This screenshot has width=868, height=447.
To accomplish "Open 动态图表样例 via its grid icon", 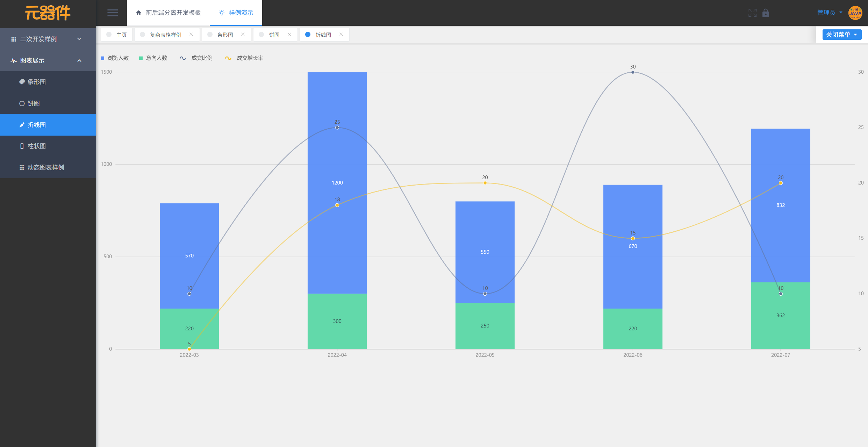I will (x=22, y=167).
